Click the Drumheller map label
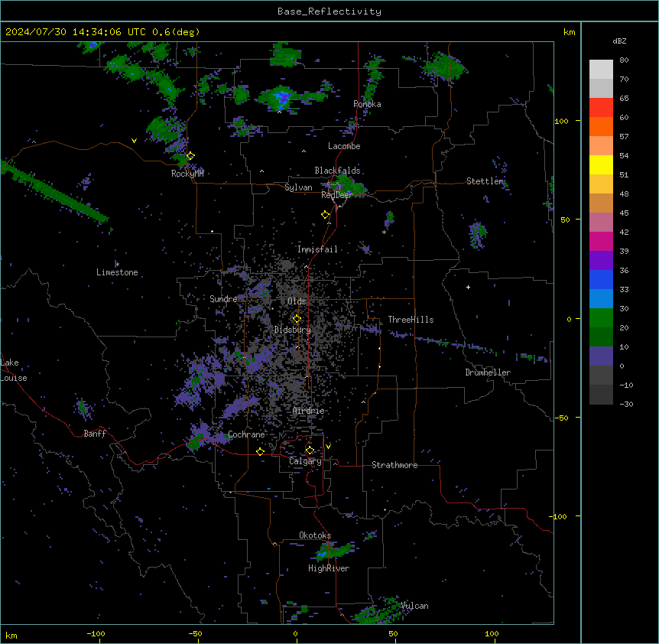 [488, 372]
